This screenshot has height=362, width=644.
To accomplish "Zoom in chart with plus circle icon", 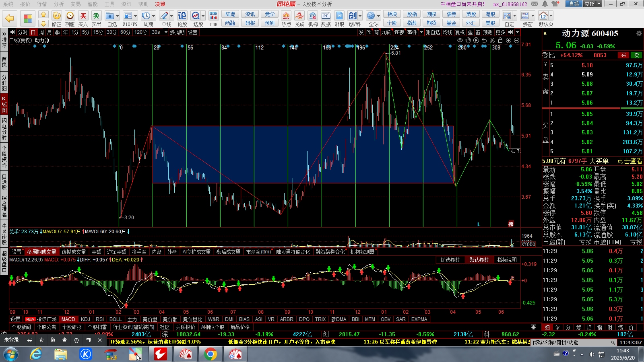I will pos(508,40).
